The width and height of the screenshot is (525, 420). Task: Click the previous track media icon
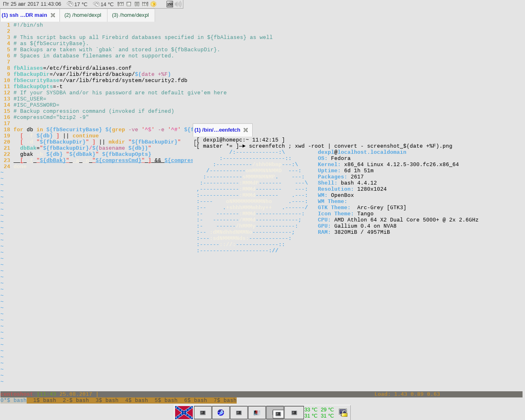pos(121,4)
